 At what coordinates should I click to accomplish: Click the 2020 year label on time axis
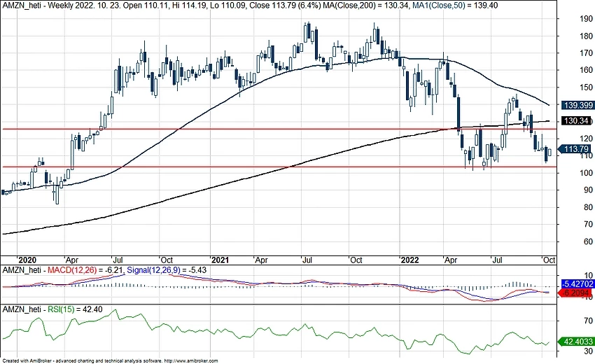[x=27, y=260]
